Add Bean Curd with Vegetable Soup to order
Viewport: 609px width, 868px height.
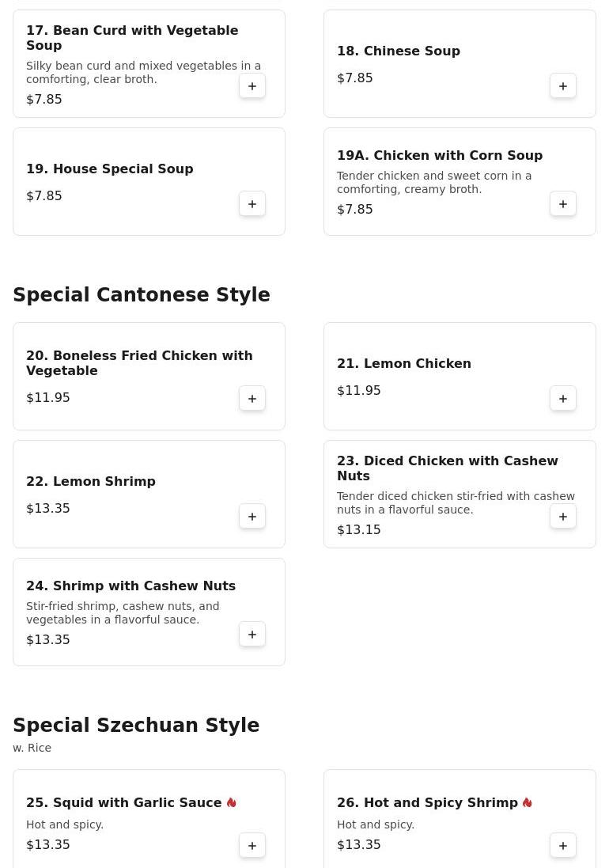[x=252, y=85]
